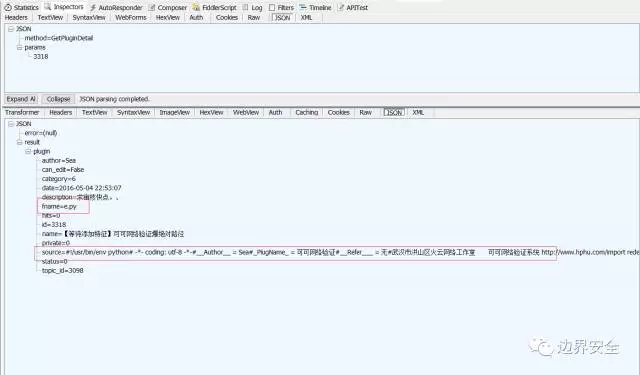Screen dimensions: 640x375
Task: Select the fname=e.py row
Action: 59,206
